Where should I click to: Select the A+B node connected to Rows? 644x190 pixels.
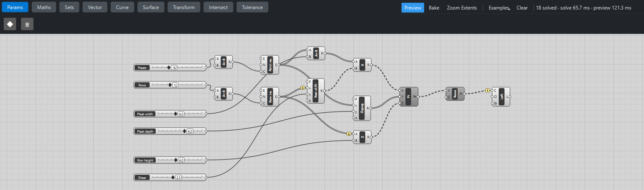point(223,94)
